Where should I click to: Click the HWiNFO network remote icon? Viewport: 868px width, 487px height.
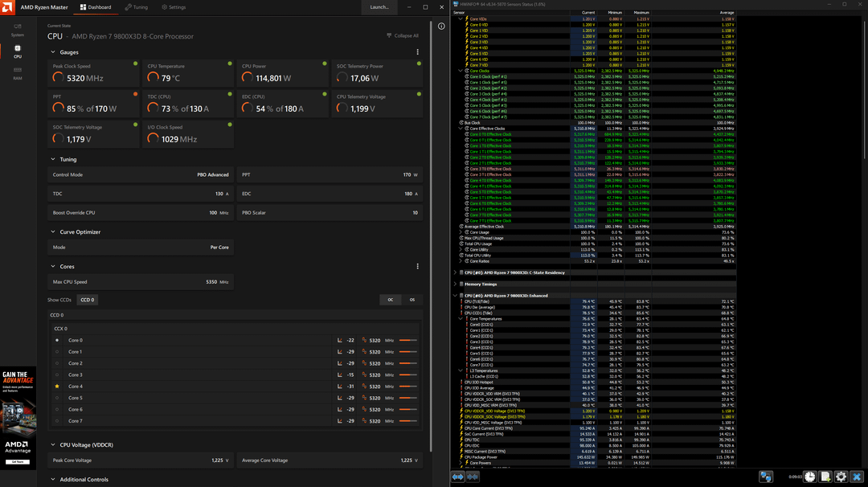coord(766,477)
